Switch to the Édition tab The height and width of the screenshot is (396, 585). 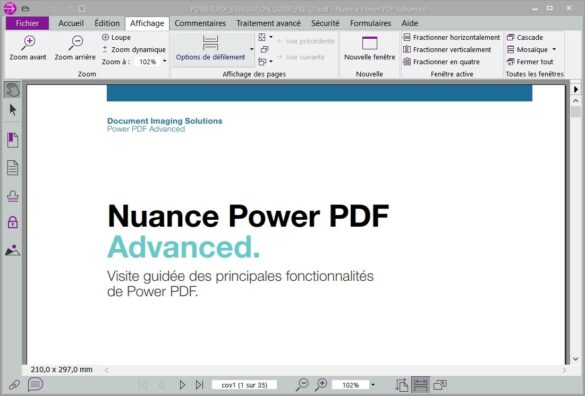107,23
